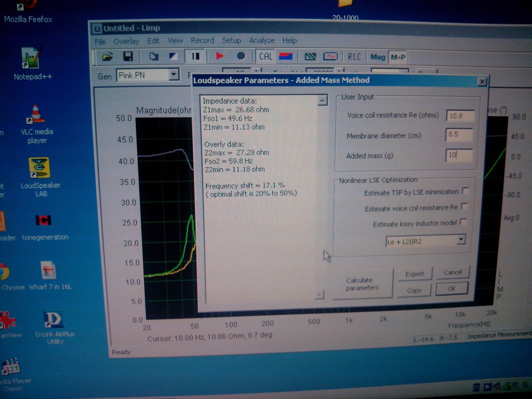Open the Notepad++ desktop icon
Screen dimensions: 532x399
32,64
